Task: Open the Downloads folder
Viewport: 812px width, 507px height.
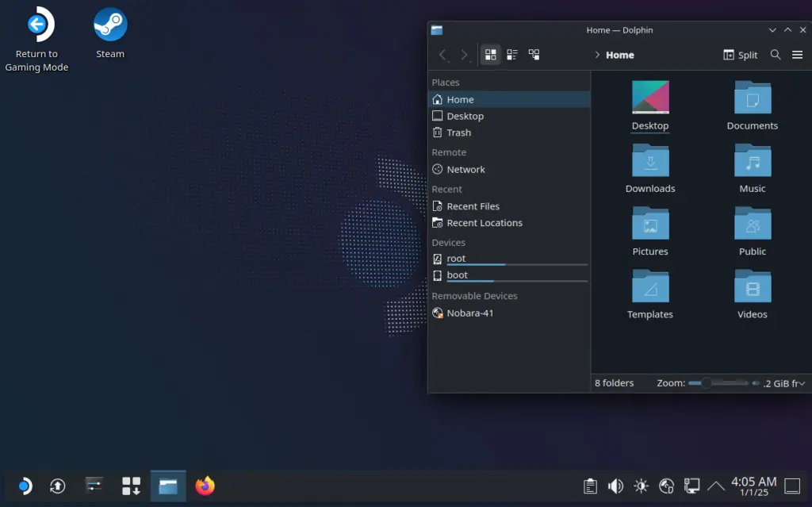Action: coord(650,169)
